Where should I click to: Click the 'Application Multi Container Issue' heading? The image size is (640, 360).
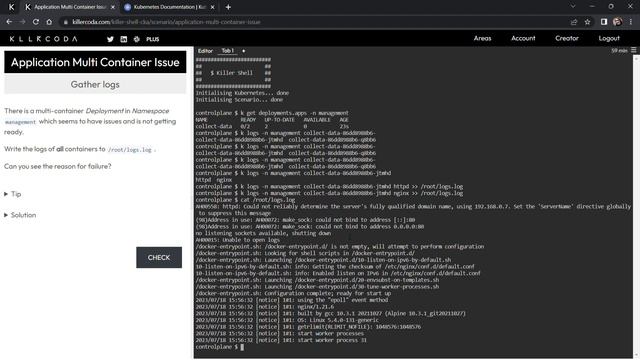95,62
